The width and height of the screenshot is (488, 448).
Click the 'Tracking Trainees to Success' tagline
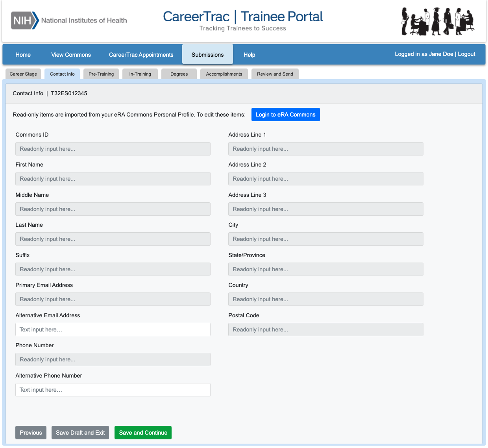pos(243,28)
